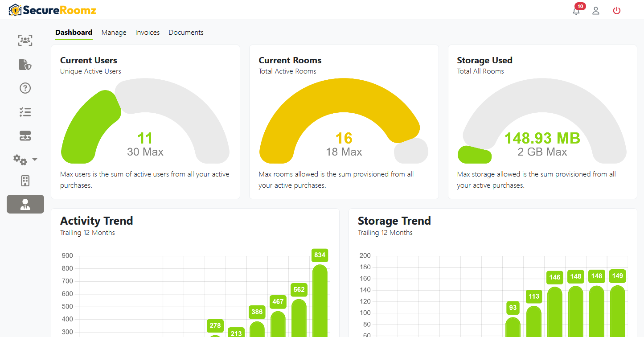644x337 pixels.
Task: Expand the settings dropdown caret
Action: 35,159
